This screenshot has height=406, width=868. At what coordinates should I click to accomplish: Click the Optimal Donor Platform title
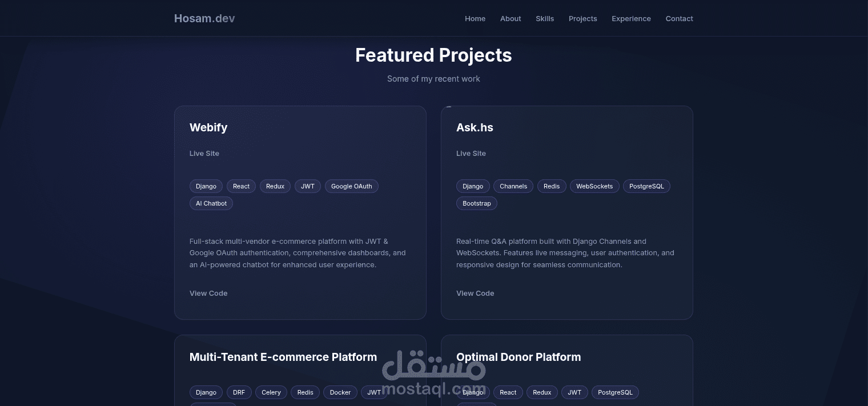pos(519,357)
